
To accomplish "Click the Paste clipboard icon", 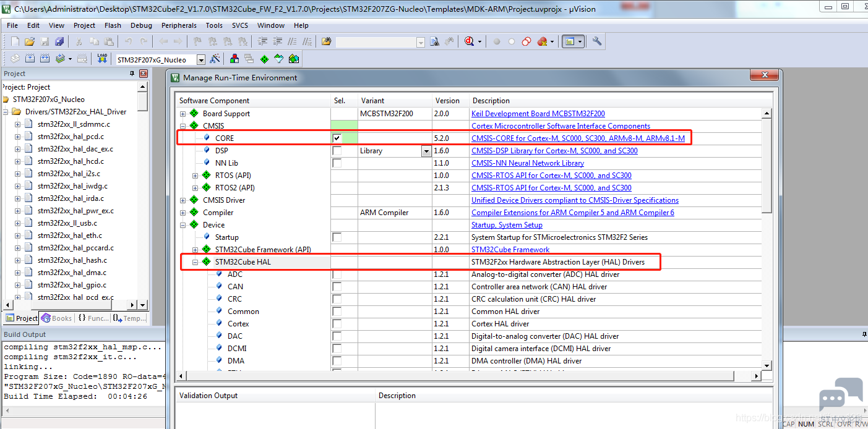I will click(x=109, y=41).
